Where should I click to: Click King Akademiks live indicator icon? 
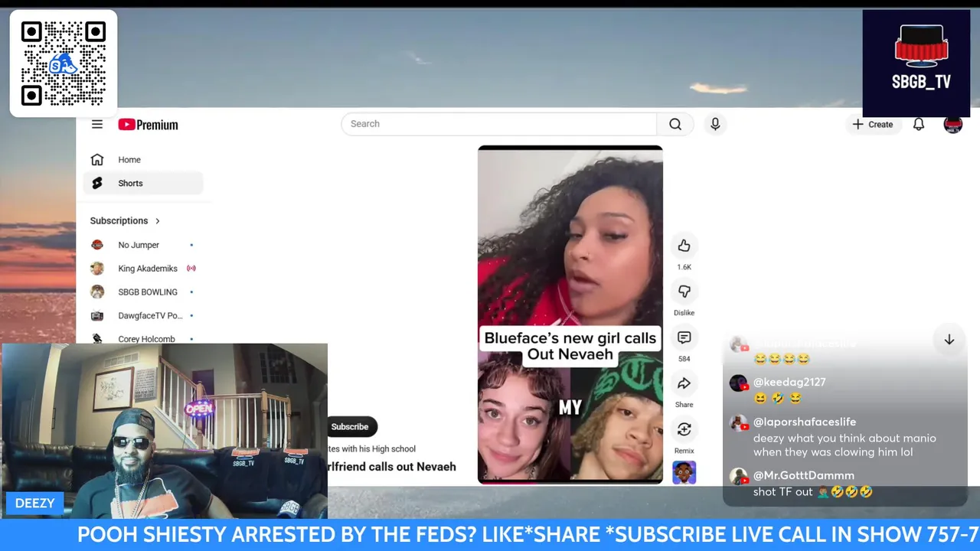[191, 269]
